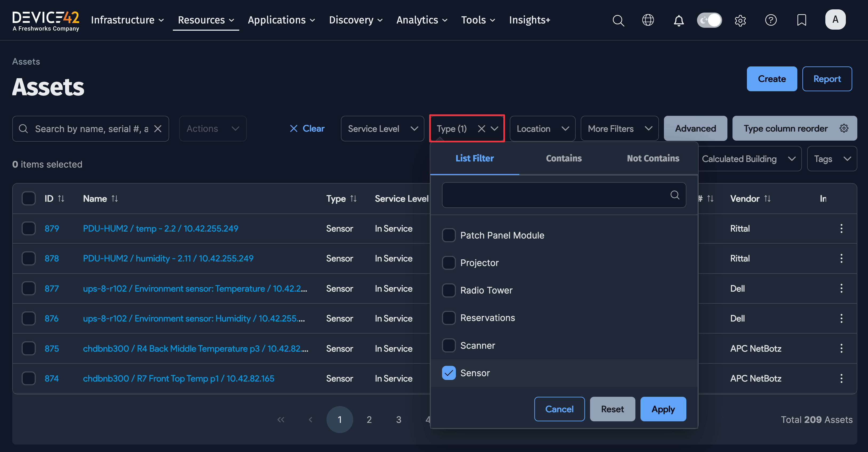Switch to the Not Contains tab

[653, 158]
